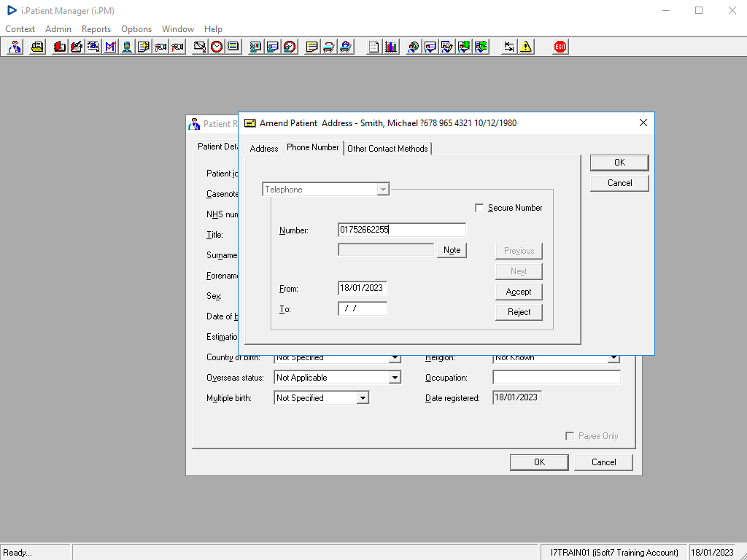
Task: Click the I7TRAIN01 training account status text
Action: coord(614,553)
